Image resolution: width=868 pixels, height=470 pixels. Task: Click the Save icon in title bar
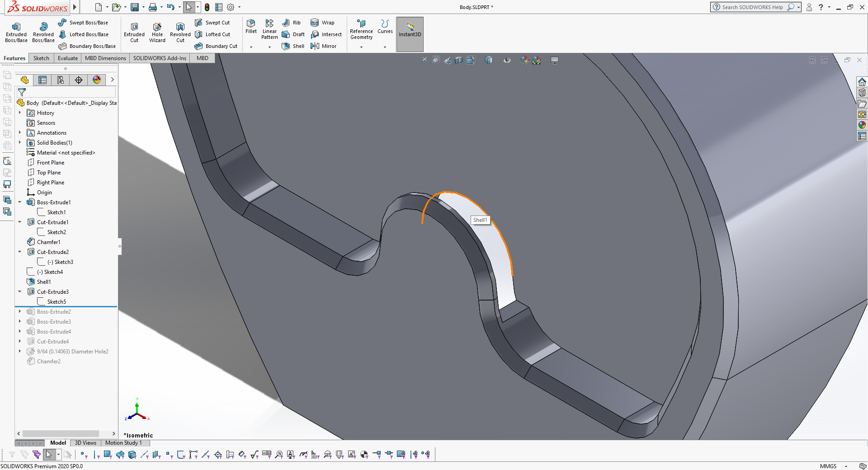click(134, 7)
